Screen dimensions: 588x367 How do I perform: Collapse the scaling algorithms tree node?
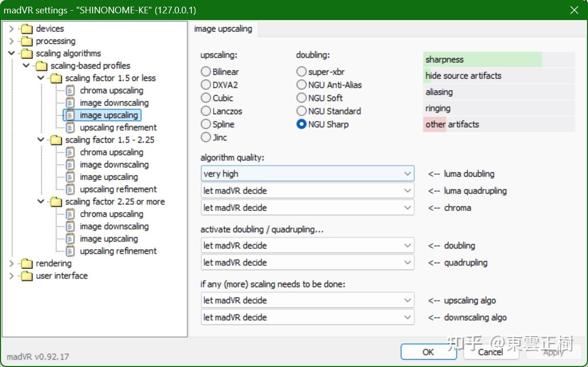click(x=11, y=54)
